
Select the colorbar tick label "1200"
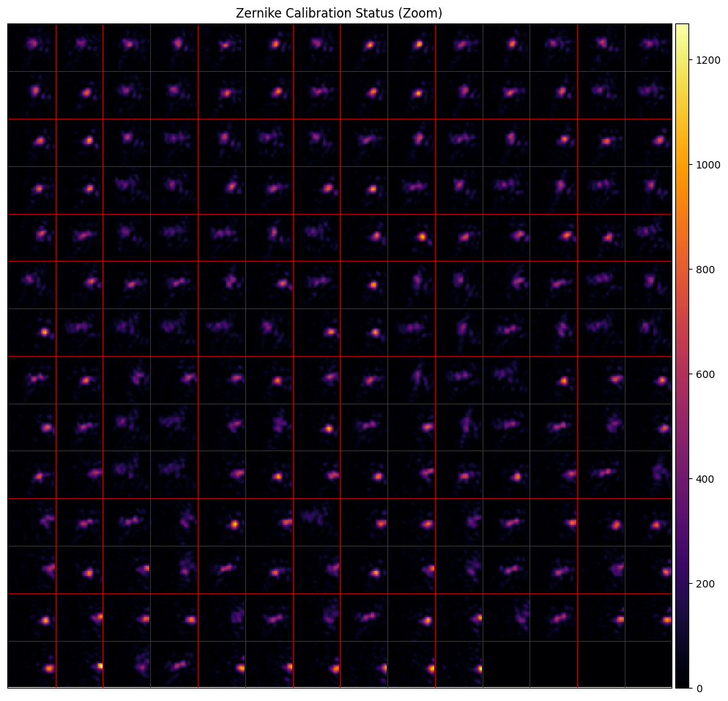tap(707, 60)
